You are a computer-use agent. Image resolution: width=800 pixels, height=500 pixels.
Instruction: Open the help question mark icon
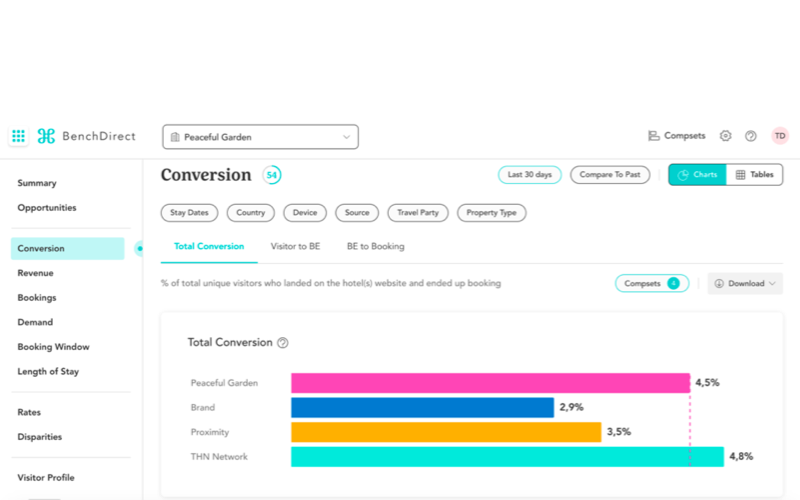751,136
